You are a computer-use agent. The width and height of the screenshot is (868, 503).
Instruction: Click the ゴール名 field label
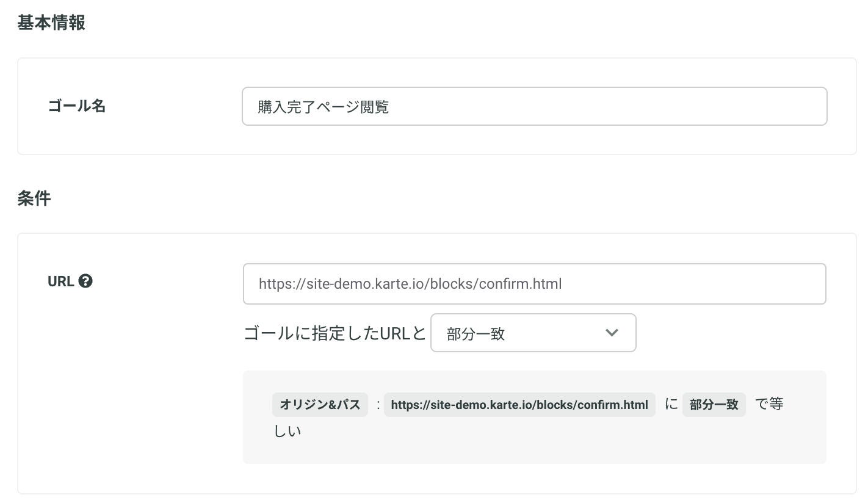tap(77, 106)
